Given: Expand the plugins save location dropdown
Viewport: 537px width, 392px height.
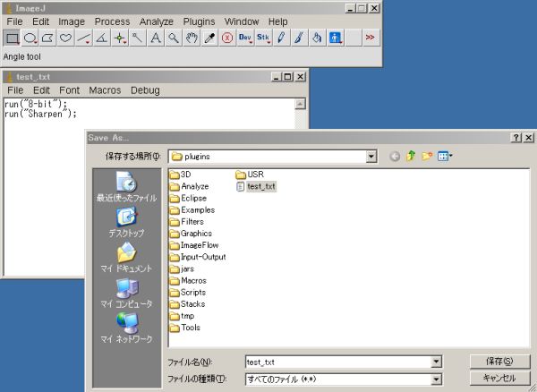Looking at the screenshot, I should 371,157.
